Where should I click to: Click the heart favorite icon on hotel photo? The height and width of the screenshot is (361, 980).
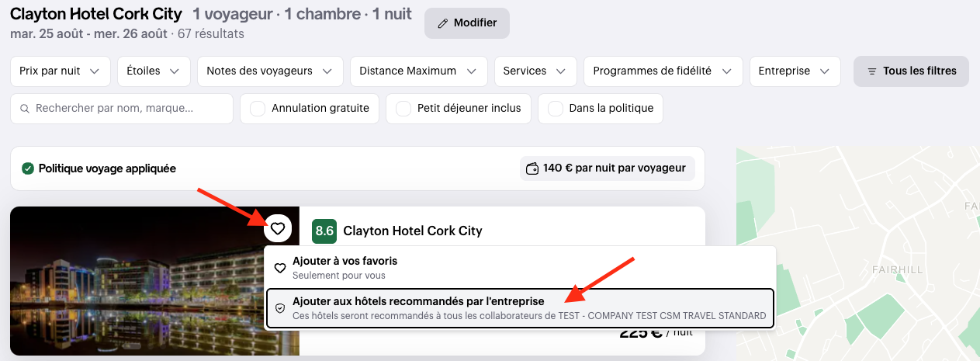tap(278, 228)
